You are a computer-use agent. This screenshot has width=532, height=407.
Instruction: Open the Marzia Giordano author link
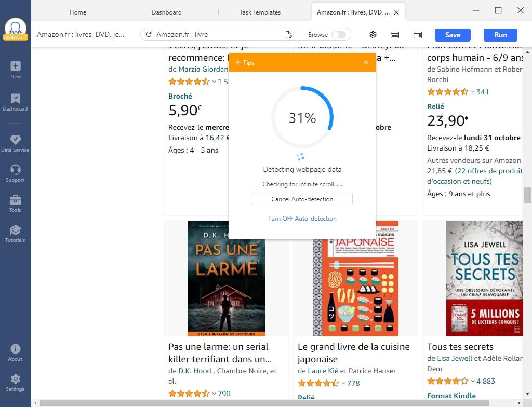click(203, 69)
